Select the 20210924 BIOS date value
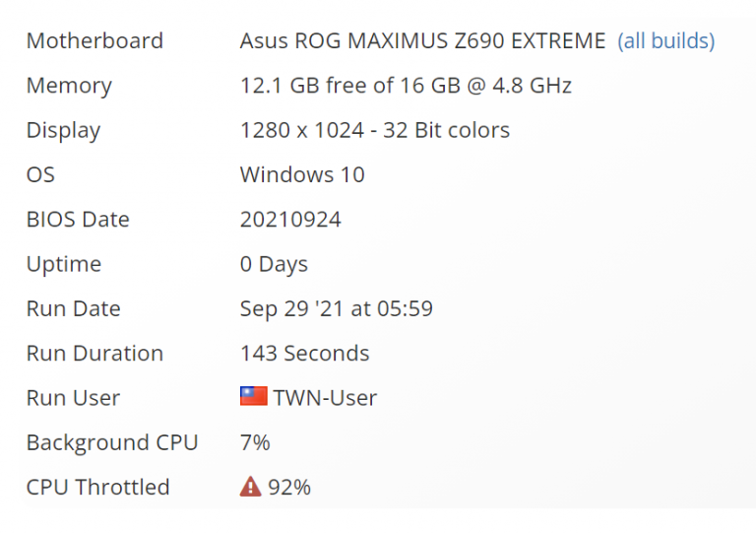This screenshot has width=756, height=533. (290, 220)
